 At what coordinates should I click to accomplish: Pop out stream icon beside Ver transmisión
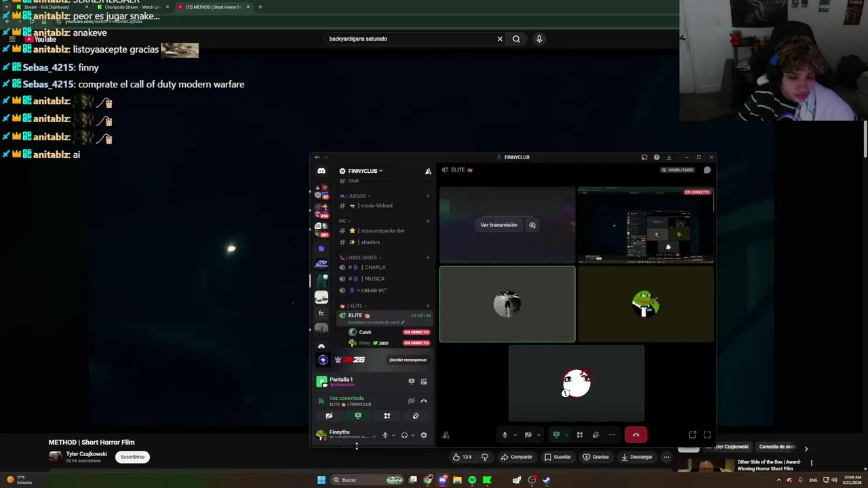pyautogui.click(x=532, y=225)
